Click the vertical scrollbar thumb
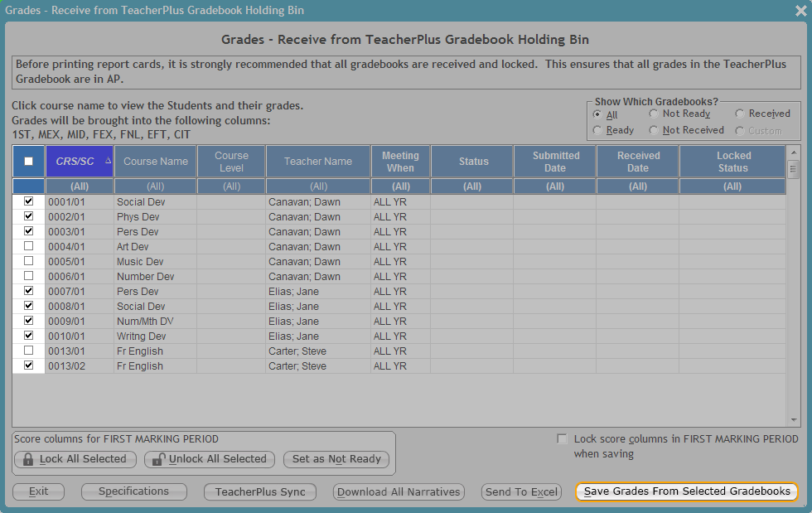 click(794, 169)
